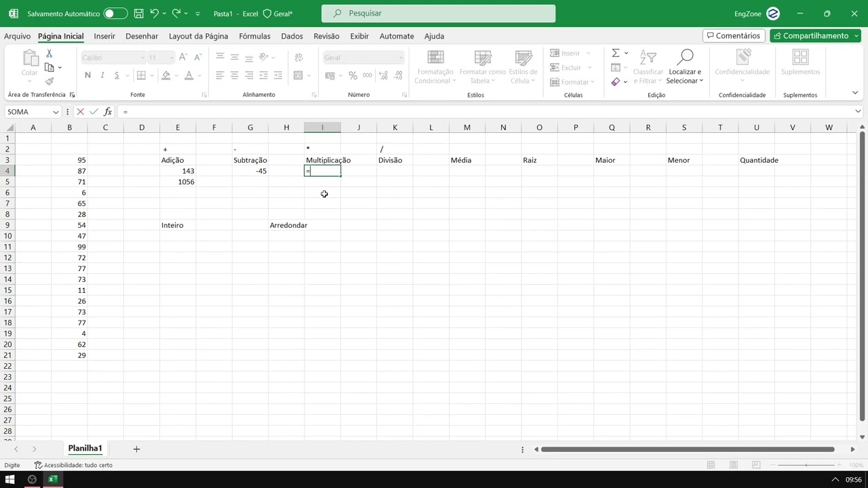Click the Colar paste icon
Viewport: 868px width, 488px height.
pos(30,63)
